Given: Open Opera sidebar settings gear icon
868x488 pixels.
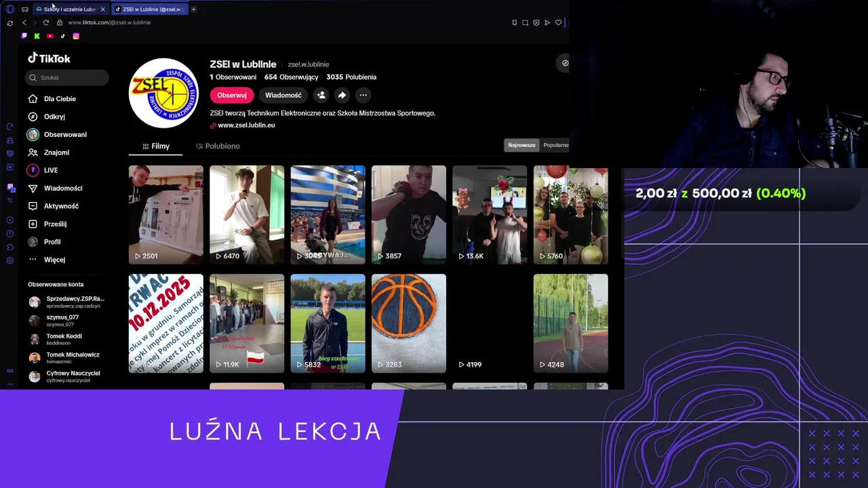Looking at the screenshot, I should (9, 260).
